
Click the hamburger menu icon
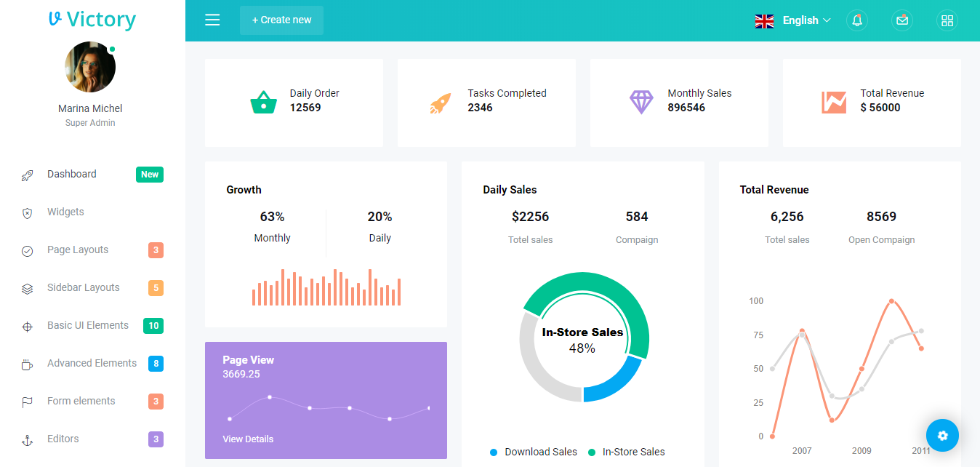[212, 20]
